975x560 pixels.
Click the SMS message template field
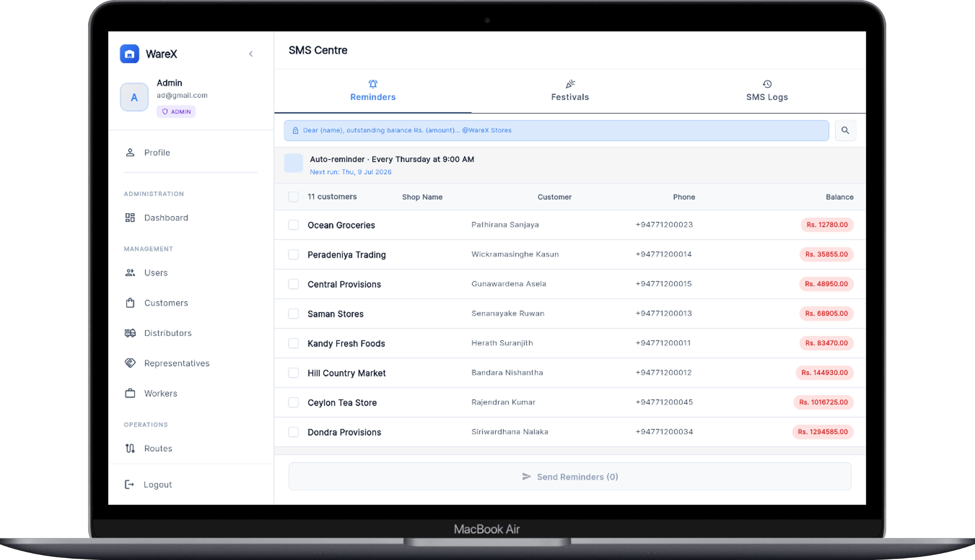(x=556, y=130)
